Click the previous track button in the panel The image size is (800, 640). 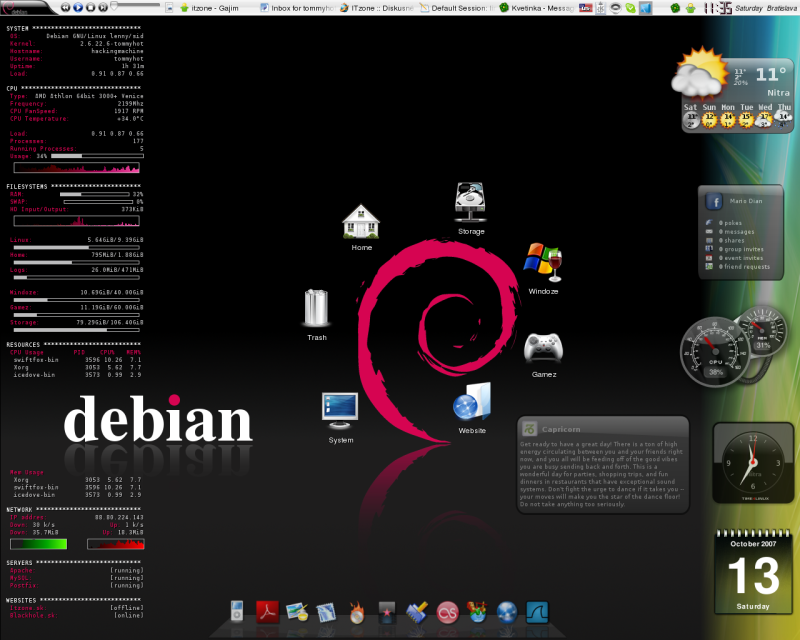click(x=65, y=7)
